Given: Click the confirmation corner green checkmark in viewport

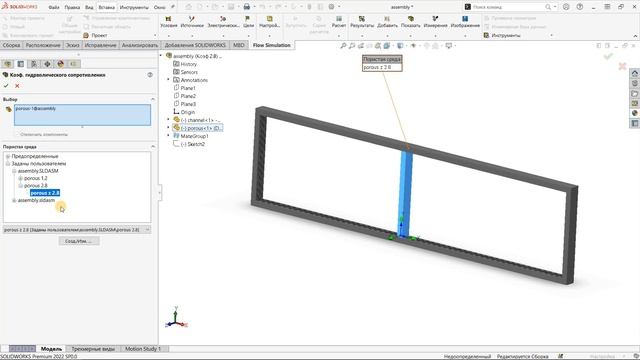Looking at the screenshot, I should [608, 56].
